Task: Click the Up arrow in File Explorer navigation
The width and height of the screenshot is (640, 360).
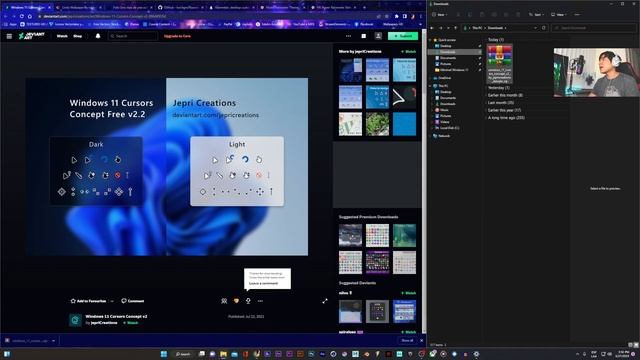Action: click(456, 28)
